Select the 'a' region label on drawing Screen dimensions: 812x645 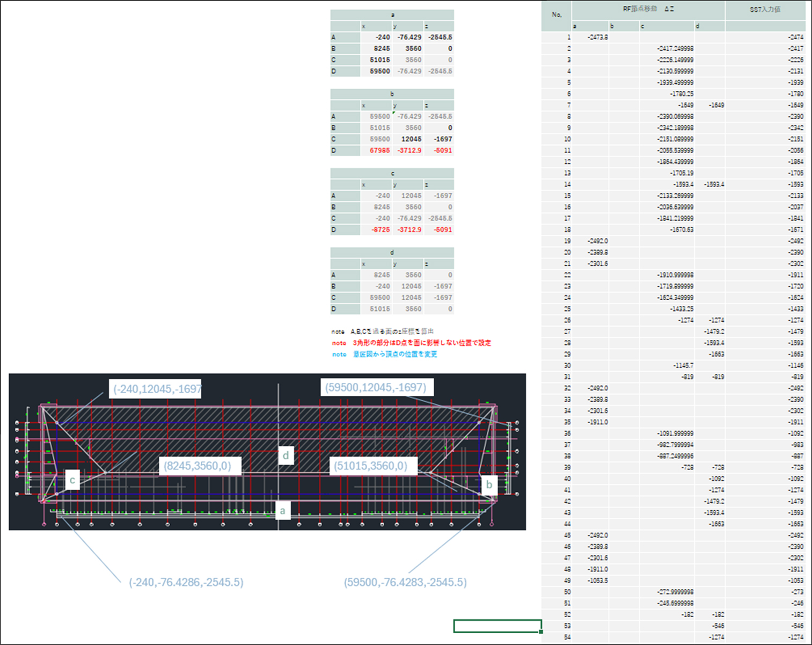pos(282,511)
